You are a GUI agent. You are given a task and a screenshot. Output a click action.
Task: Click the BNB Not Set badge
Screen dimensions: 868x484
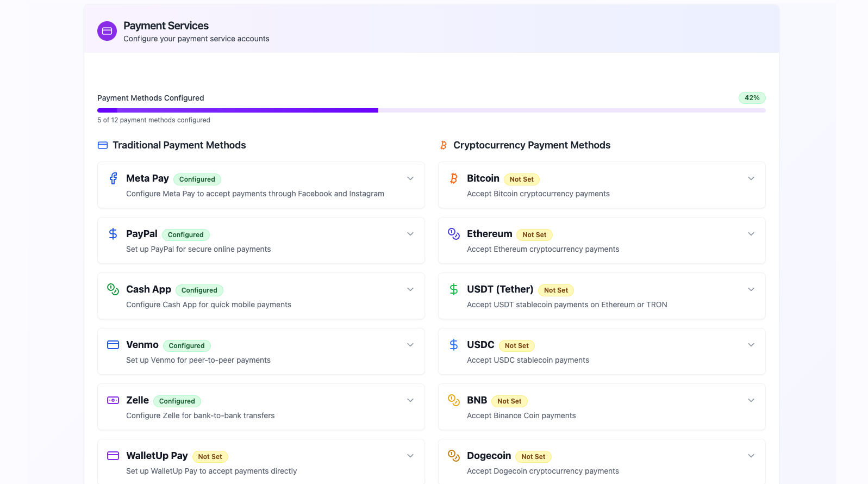click(510, 401)
